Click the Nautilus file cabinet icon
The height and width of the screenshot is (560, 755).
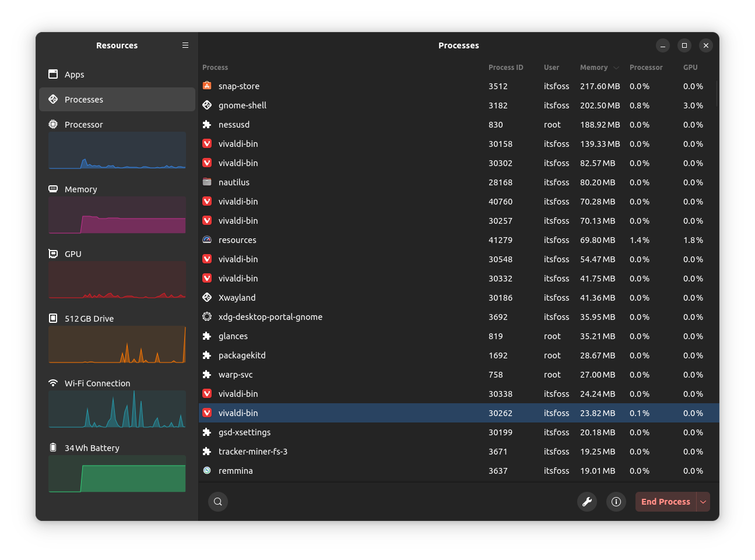tap(207, 182)
